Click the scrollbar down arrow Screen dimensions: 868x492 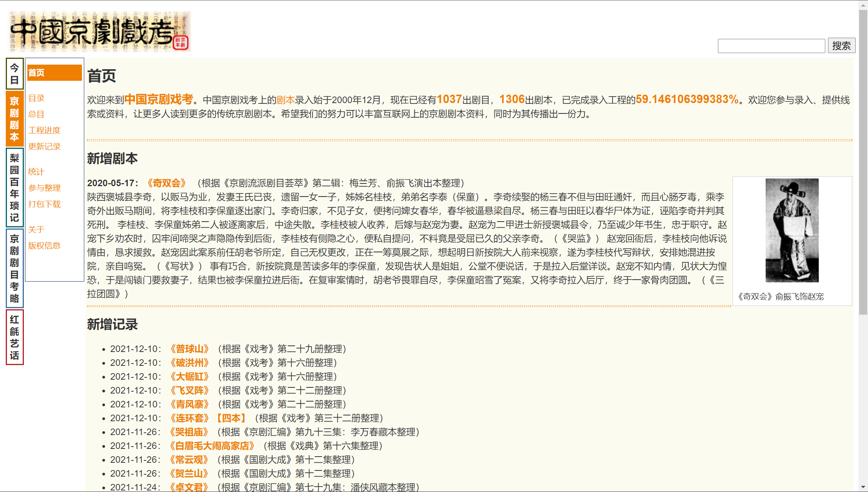[863, 487]
